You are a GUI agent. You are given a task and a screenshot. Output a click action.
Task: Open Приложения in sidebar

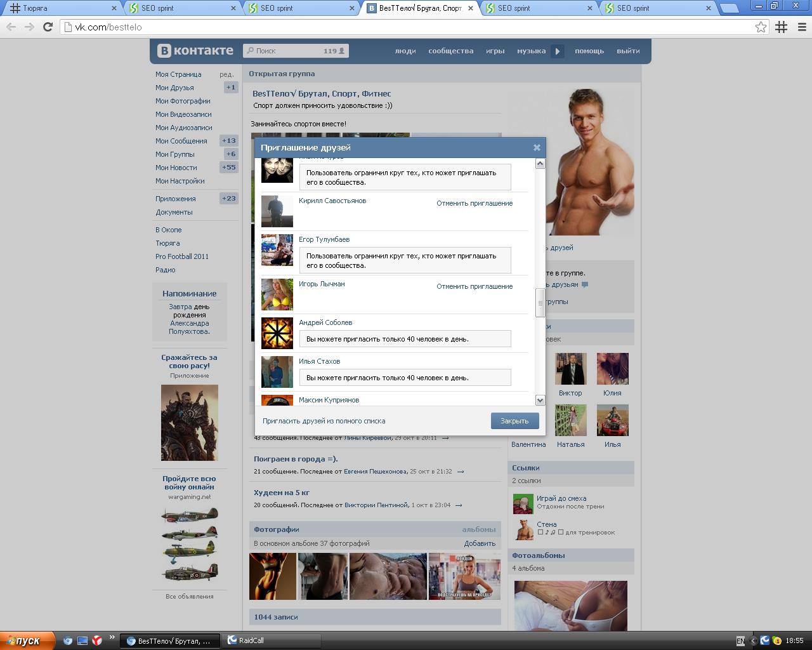coord(175,199)
